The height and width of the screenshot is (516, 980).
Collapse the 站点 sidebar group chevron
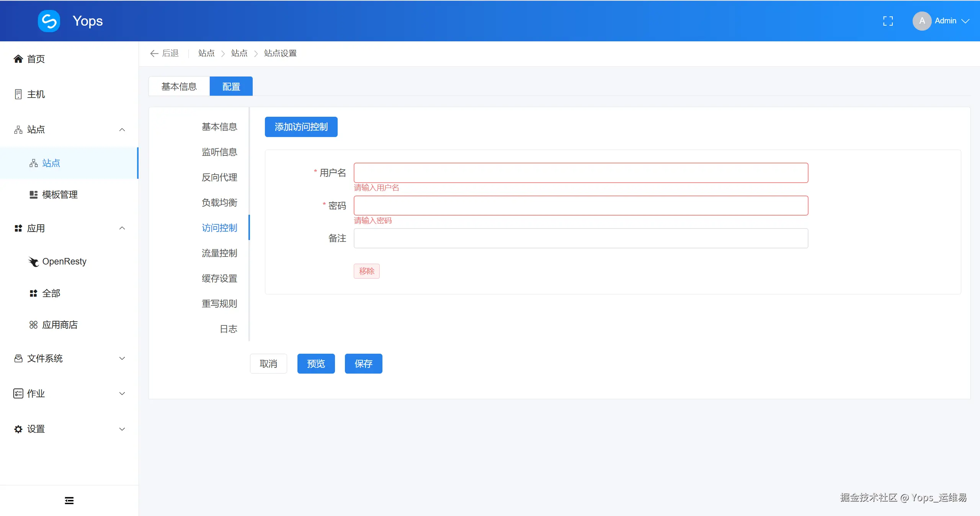click(x=122, y=130)
